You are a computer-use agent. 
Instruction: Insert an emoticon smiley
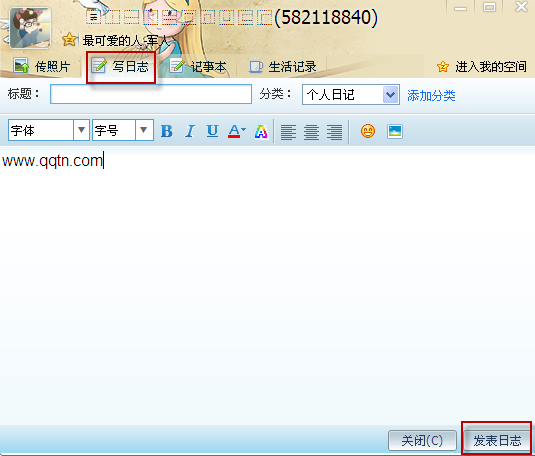(x=368, y=131)
